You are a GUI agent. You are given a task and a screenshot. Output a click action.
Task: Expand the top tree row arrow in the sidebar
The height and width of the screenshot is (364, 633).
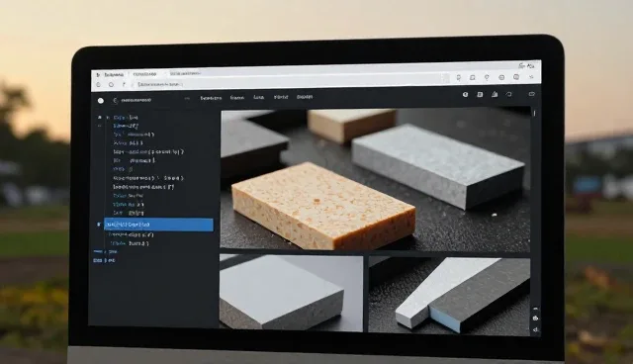(108, 118)
